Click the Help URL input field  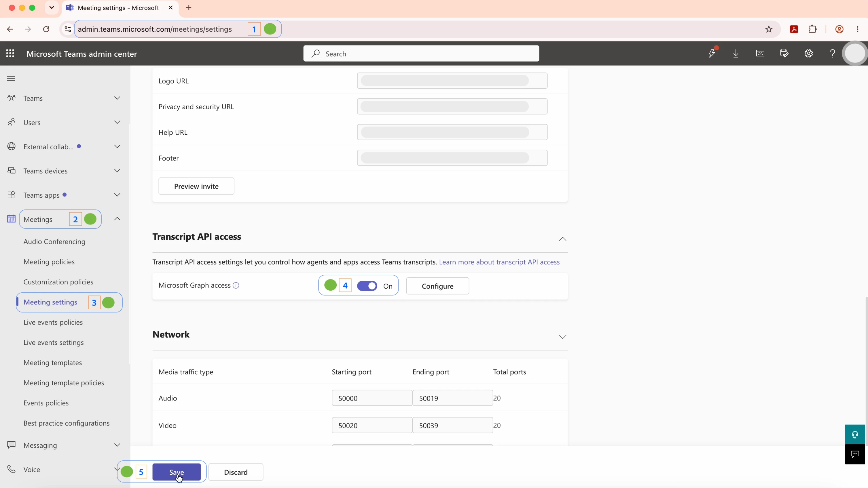pyautogui.click(x=452, y=132)
